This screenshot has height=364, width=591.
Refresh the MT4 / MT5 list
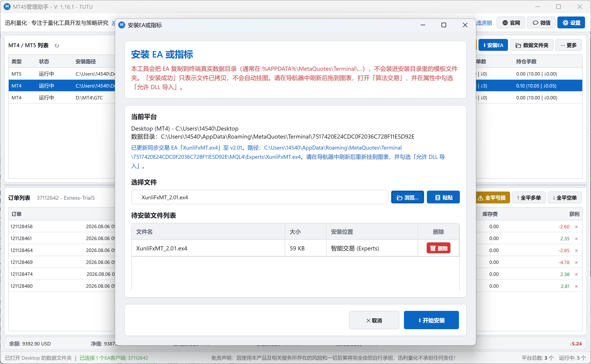pyautogui.click(x=57, y=46)
